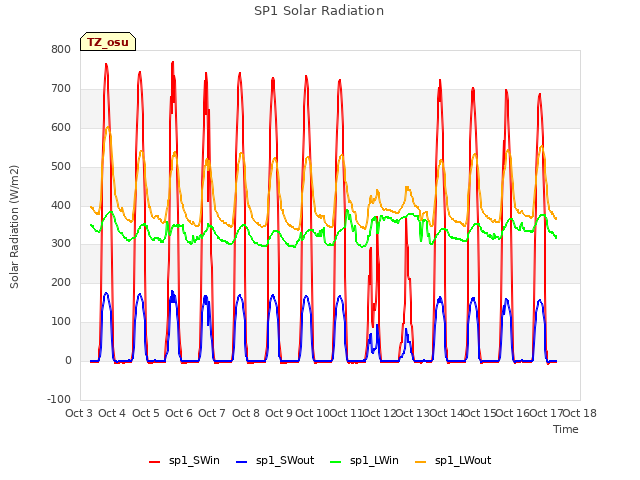Screen dimensions: 640x480
Task: Click the 300 y-axis tick label
Action: coord(61,244)
